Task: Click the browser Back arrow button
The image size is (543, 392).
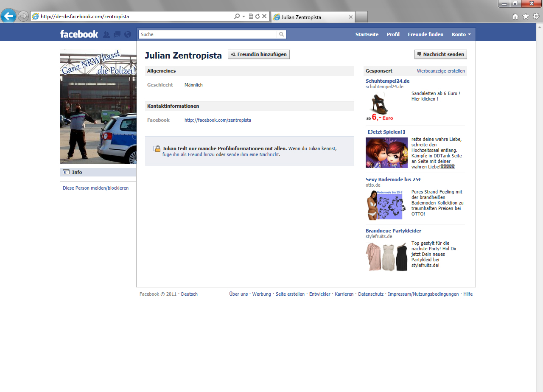Action: [x=8, y=17]
